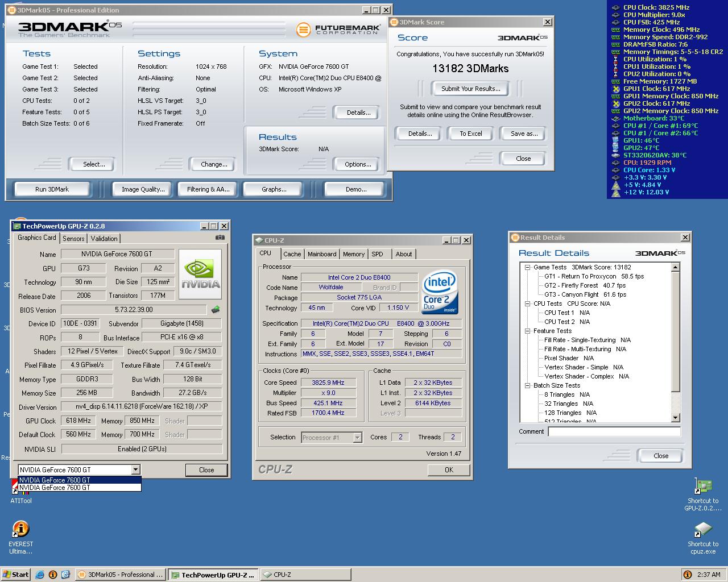Open the Shortcut to cpuz.exe desktop icon
The width and height of the screenshot is (728, 582).
(703, 538)
